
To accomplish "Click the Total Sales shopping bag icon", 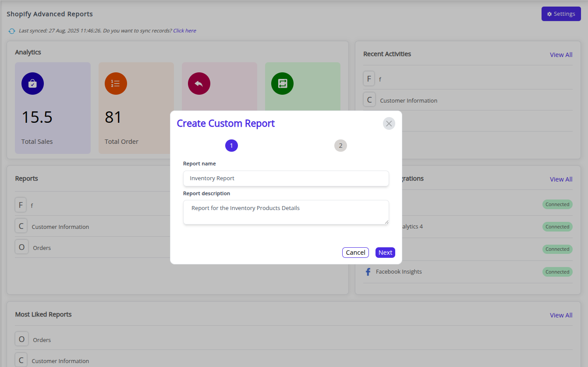I will (32, 83).
